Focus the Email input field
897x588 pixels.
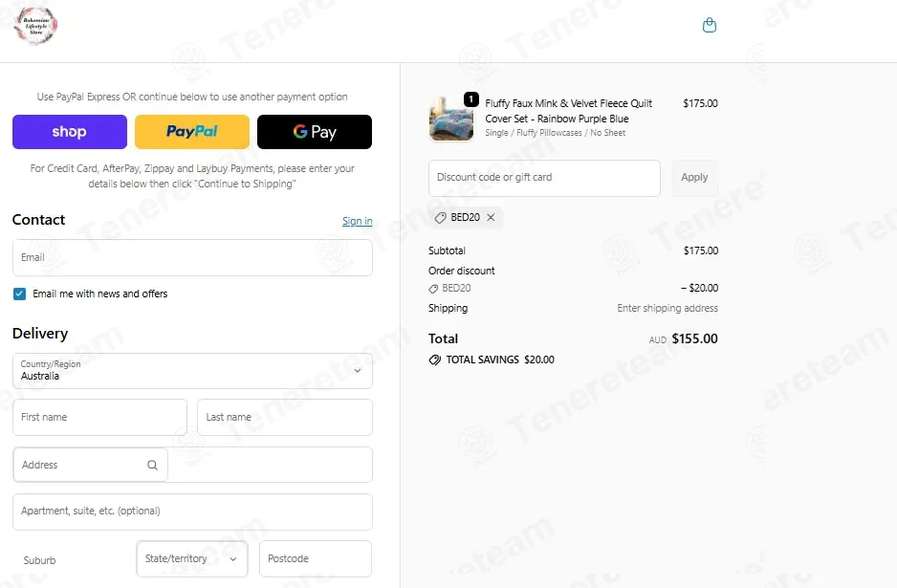tap(192, 258)
